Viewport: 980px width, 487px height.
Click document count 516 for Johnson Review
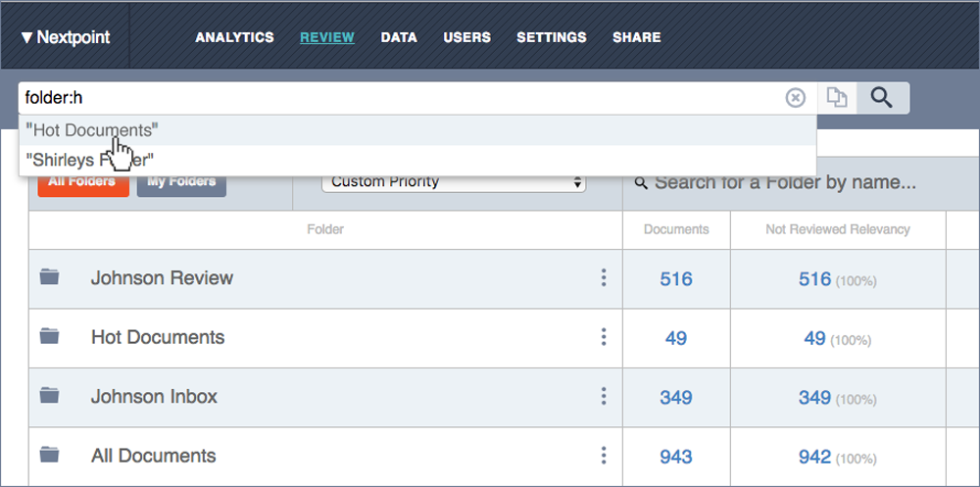point(676,278)
